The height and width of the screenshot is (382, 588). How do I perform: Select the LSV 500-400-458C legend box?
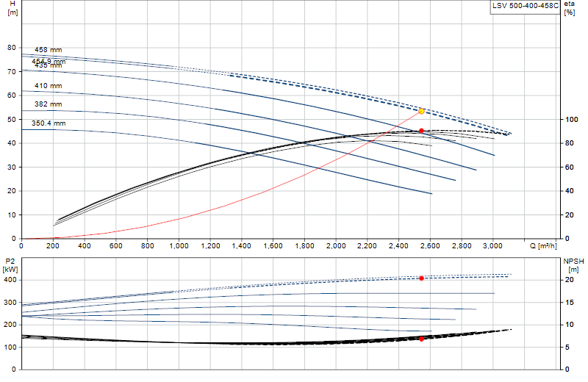[x=525, y=7]
